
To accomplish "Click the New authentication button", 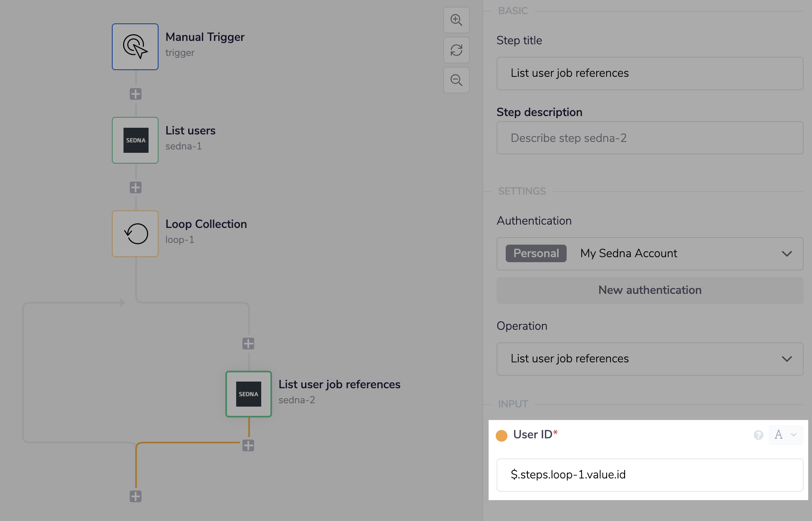I will click(x=650, y=290).
